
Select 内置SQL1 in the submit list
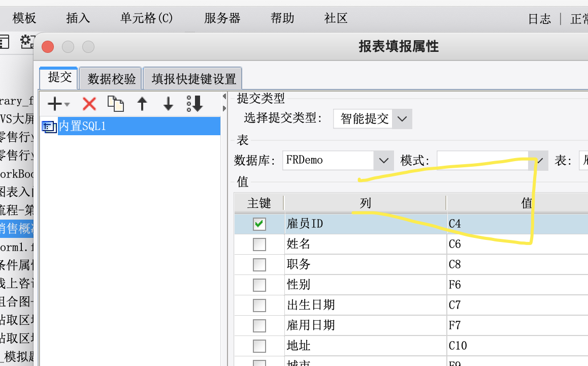click(139, 126)
